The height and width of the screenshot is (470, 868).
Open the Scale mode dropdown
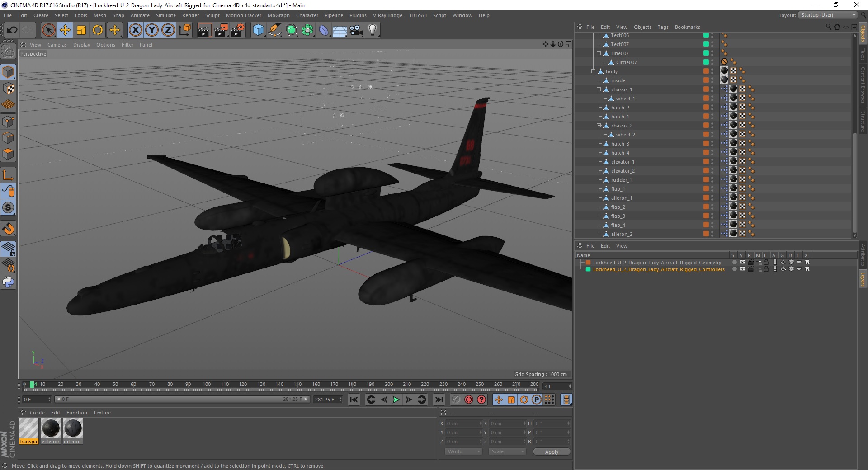(x=507, y=451)
